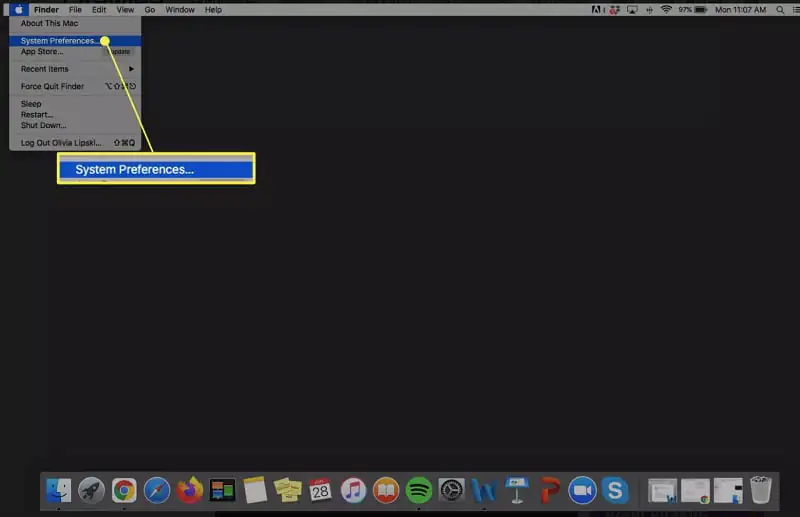
Task: Select Sleep from the Apple menu
Action: pyautogui.click(x=75, y=104)
